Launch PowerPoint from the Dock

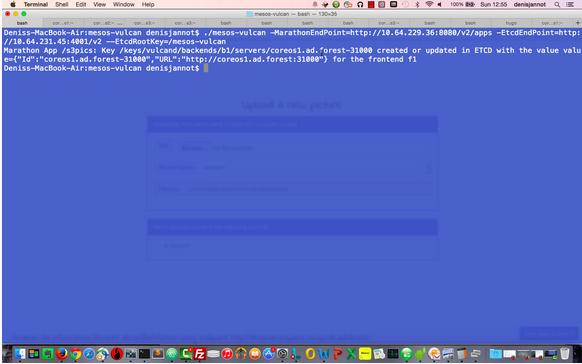[x=337, y=354]
